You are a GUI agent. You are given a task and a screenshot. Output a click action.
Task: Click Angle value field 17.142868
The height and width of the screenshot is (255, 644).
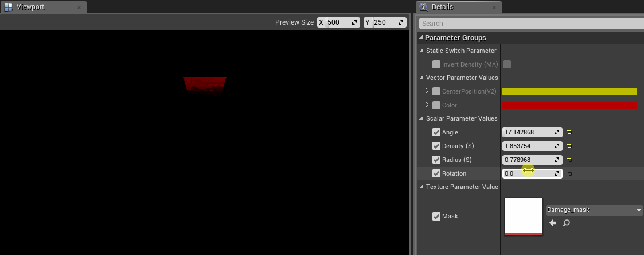point(532,133)
